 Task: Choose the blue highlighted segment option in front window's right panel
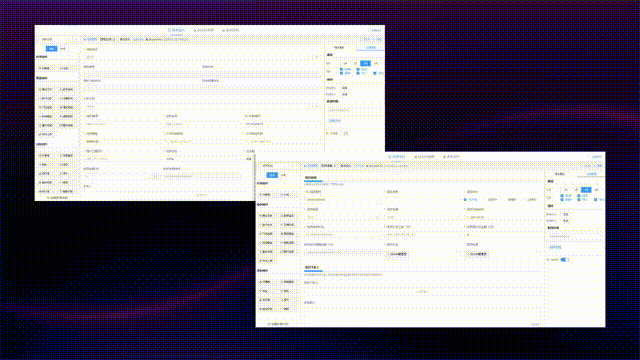[x=586, y=190]
